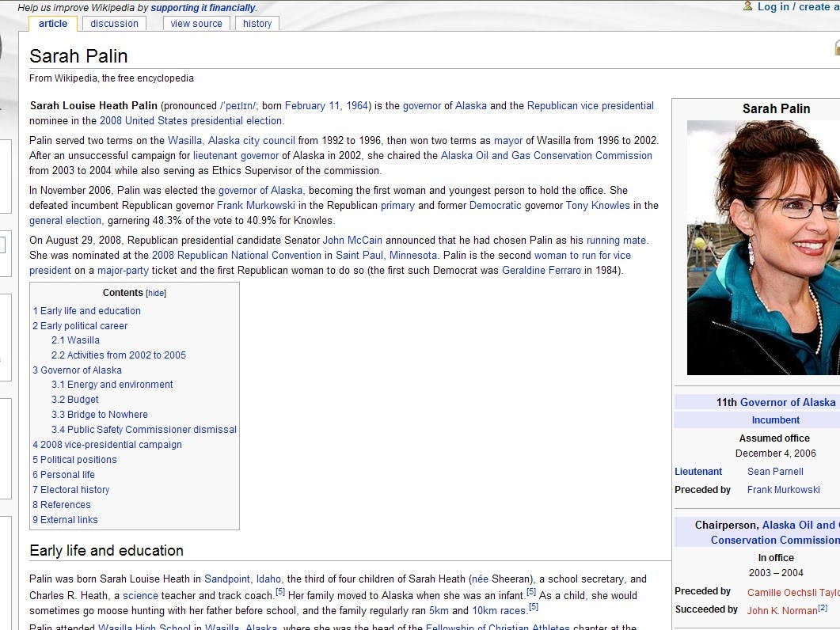
Task: Open the 5km link
Action: [x=439, y=611]
